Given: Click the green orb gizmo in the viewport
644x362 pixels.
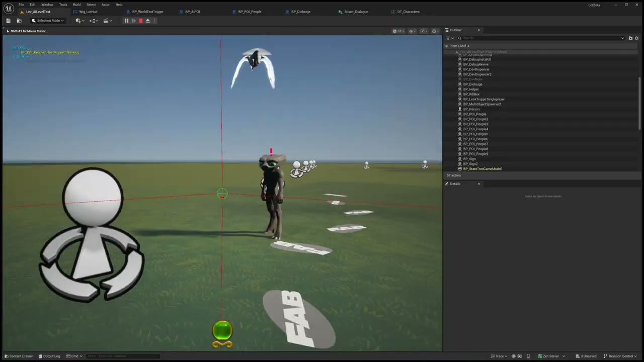Looking at the screenshot, I should point(222,331).
